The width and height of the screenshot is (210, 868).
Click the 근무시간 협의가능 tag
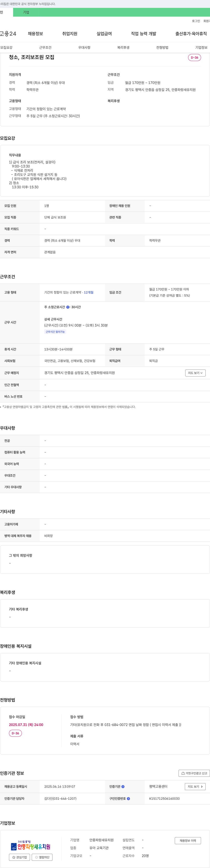click(55, 332)
